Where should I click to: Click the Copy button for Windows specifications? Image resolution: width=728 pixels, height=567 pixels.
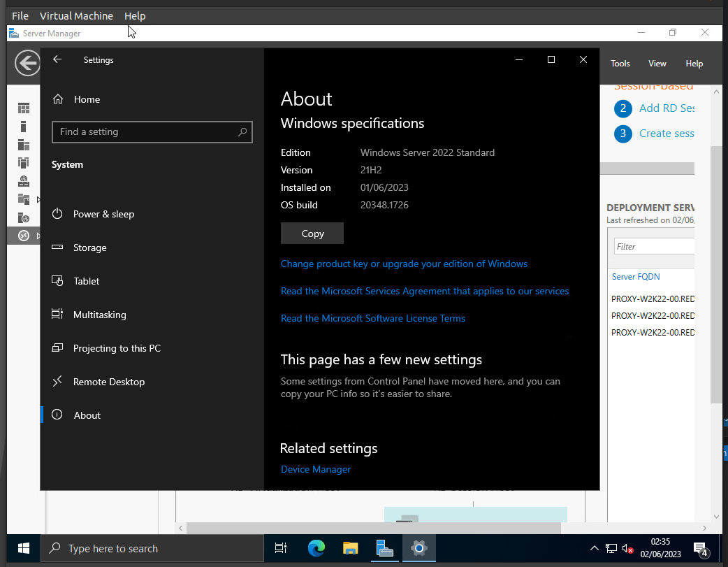click(x=312, y=234)
